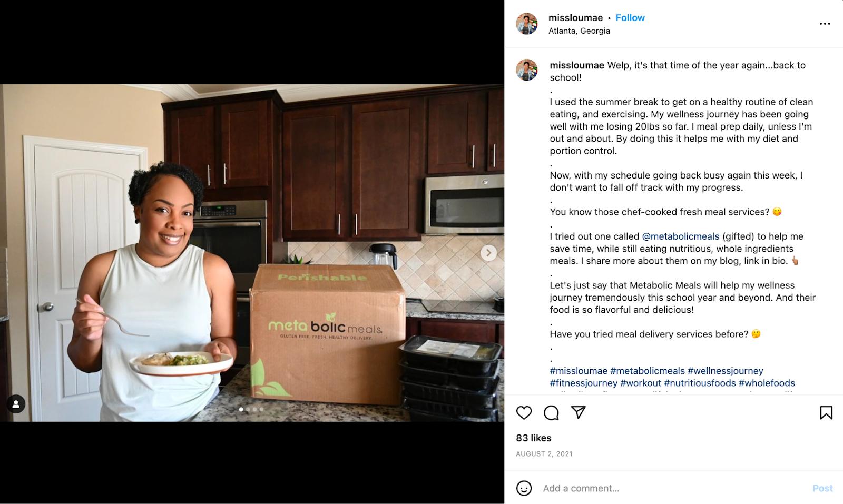The image size is (843, 504).
Task: Share post using paper plane icon
Action: coord(579,412)
